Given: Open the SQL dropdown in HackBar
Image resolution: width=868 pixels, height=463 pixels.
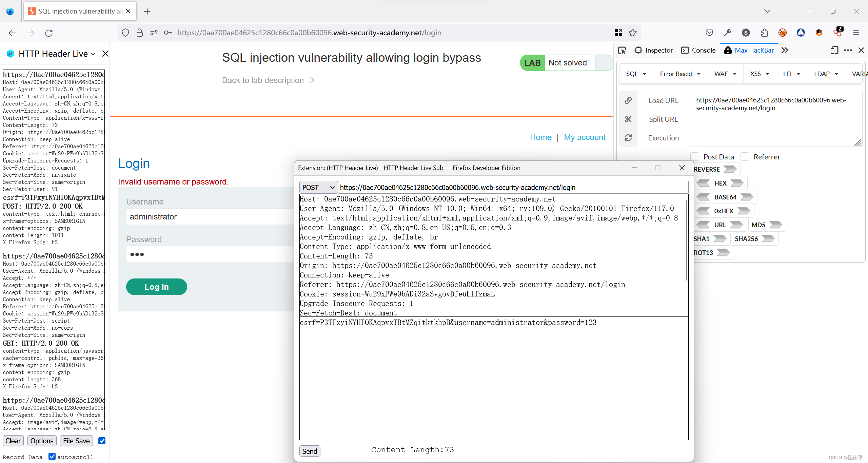Looking at the screenshot, I should (x=636, y=74).
